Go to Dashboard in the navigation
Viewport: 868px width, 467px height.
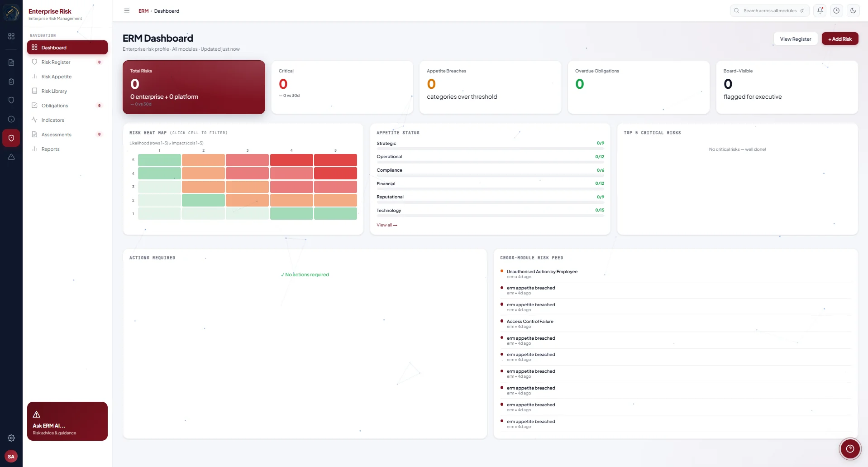click(x=67, y=48)
